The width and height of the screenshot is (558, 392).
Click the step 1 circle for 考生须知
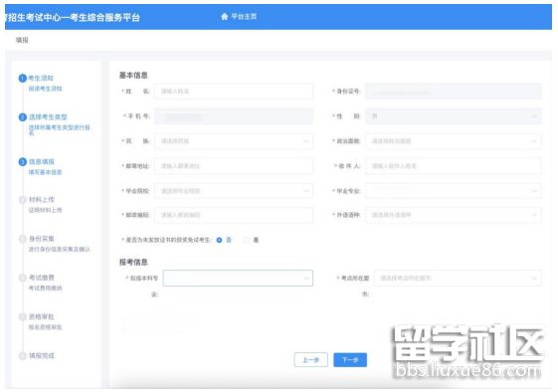pyautogui.click(x=23, y=78)
